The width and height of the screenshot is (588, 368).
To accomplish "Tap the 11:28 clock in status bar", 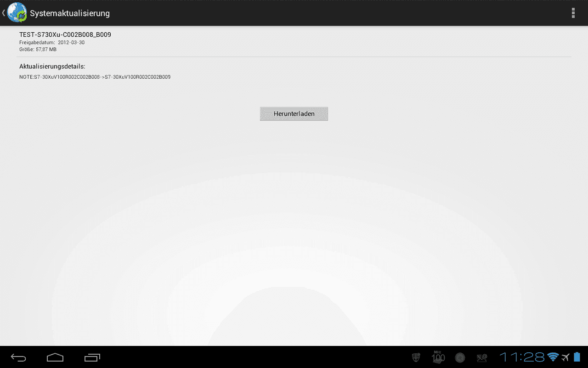I will (x=522, y=357).
